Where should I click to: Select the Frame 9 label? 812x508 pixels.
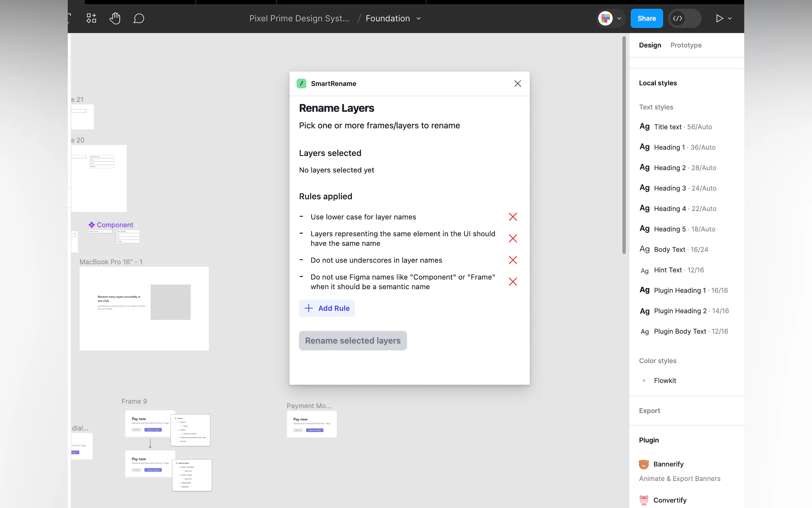pos(134,401)
